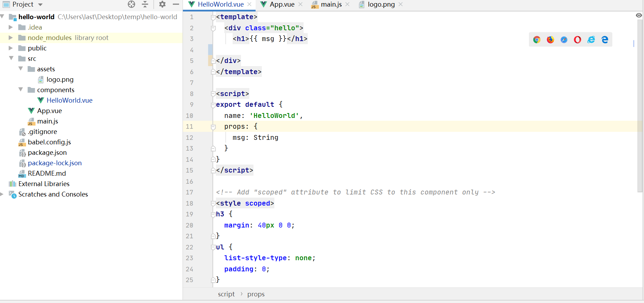Click 'script' breadcrumb in status bar

226,294
